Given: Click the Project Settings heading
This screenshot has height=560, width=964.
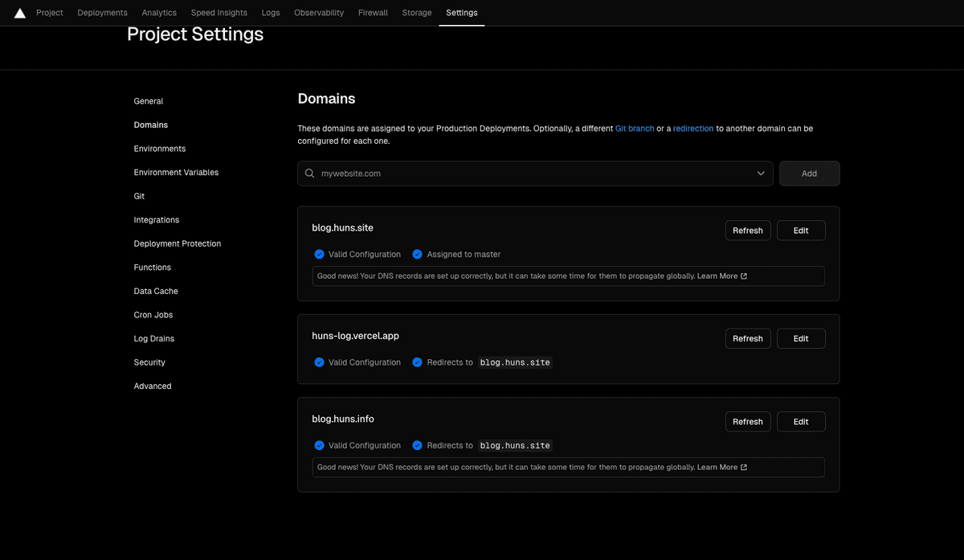Looking at the screenshot, I should point(195,35).
